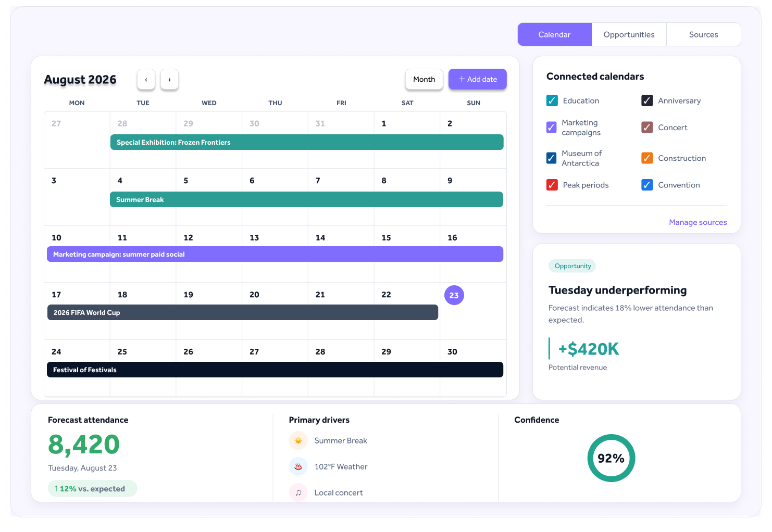Select the Local concert driver label
The image size is (772, 532).
pos(339,492)
